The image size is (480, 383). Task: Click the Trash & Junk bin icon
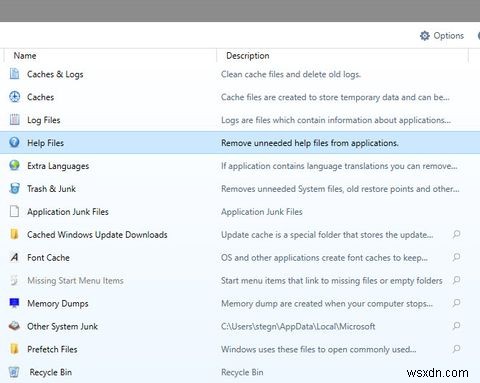click(x=14, y=188)
